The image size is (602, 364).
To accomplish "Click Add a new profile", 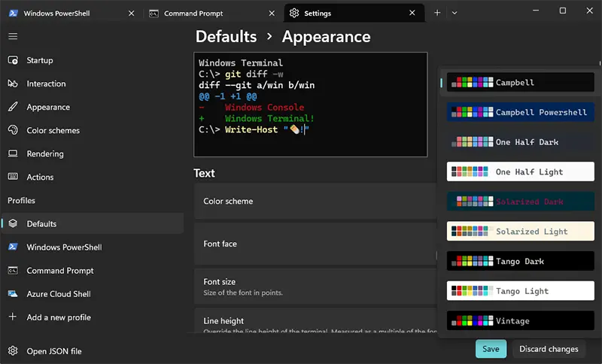I will tap(92, 317).
